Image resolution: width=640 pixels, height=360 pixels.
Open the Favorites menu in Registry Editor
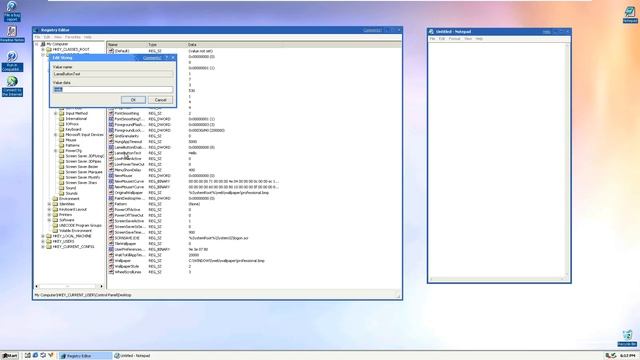[x=73, y=37]
